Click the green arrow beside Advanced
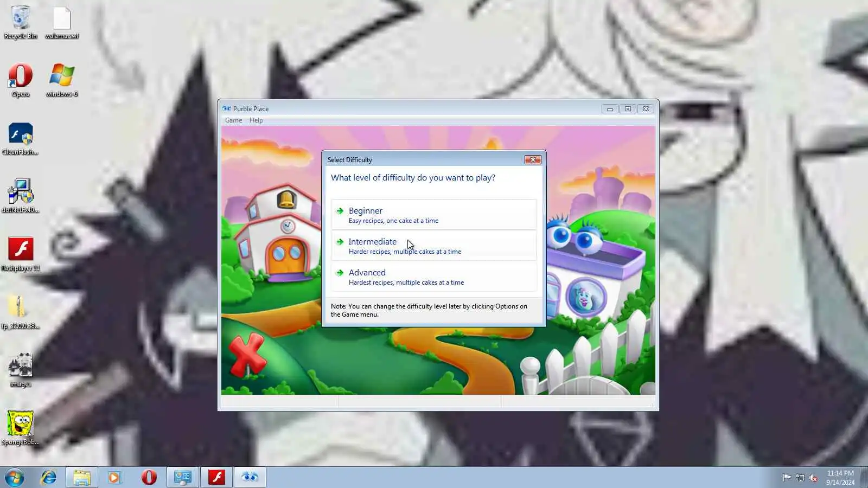 click(340, 273)
